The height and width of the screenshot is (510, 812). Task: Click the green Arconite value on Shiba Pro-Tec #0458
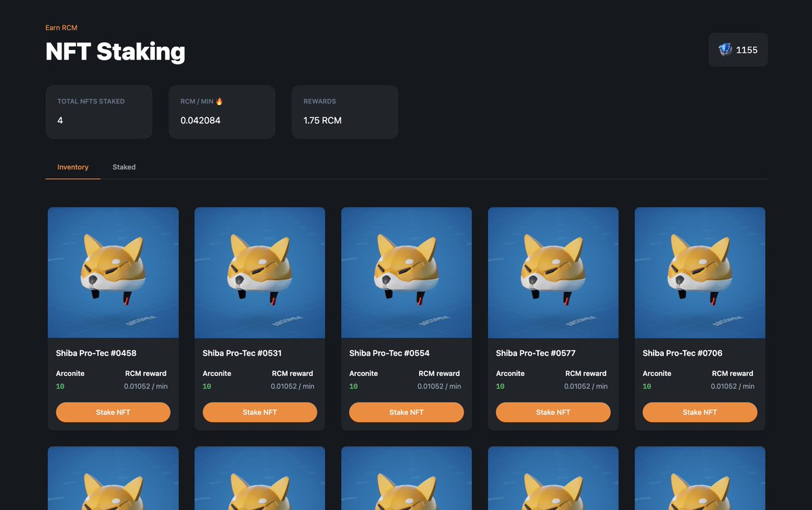click(60, 386)
